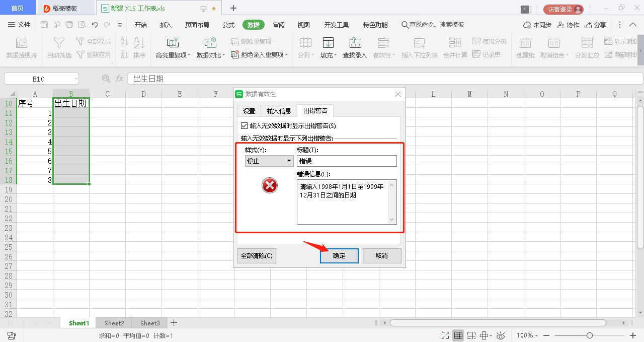Open the Style (样式) dropdown showing 停止
Viewport: 644px width, 342px height.
pyautogui.click(x=269, y=161)
